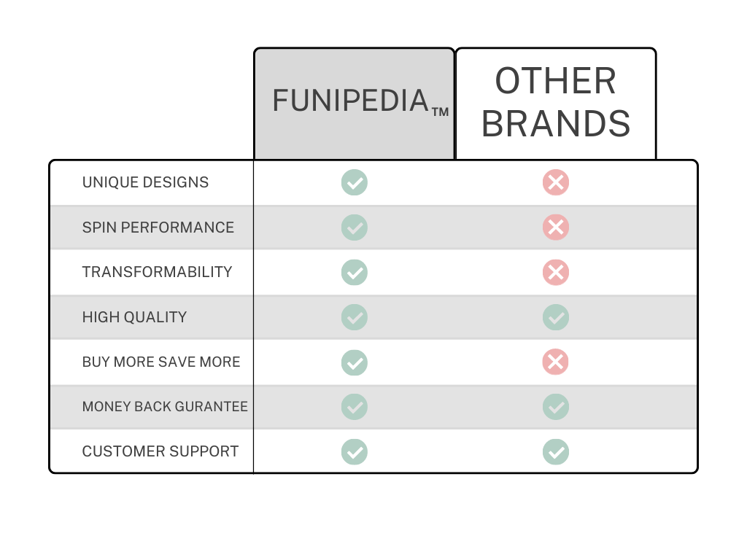The height and width of the screenshot is (560, 747).
Task: Click the UNIQUE DESIGNS row label
Action: pyautogui.click(x=145, y=182)
